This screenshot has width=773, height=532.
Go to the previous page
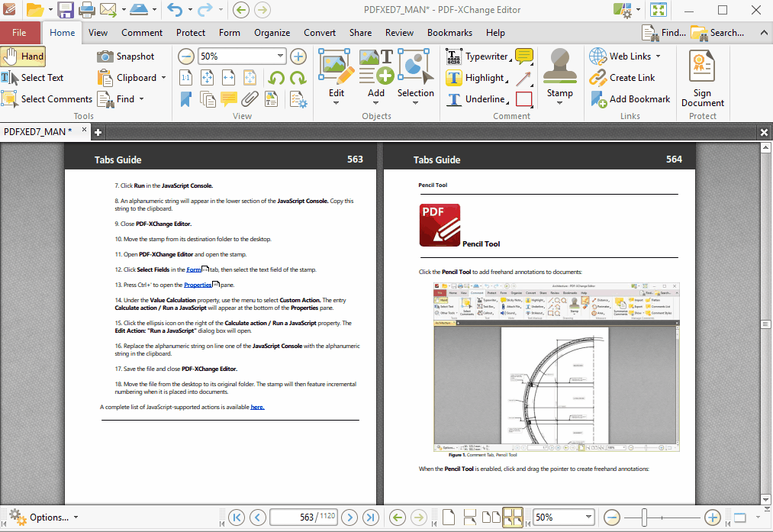[x=258, y=517]
